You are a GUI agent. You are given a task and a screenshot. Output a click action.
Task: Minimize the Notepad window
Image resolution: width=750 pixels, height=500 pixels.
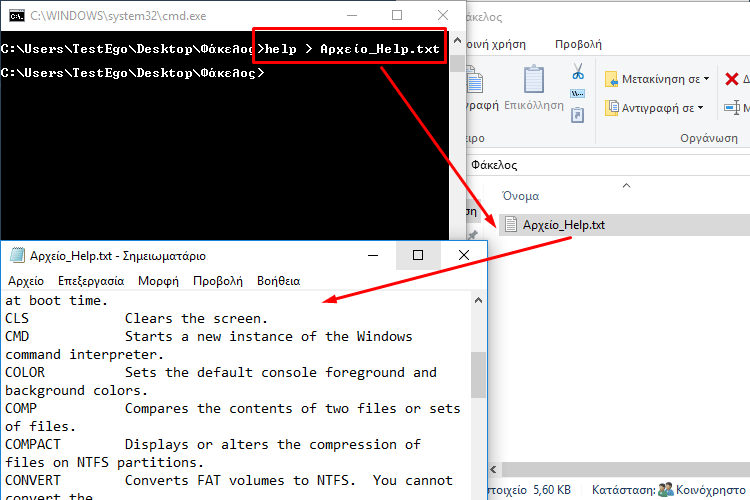click(x=373, y=256)
